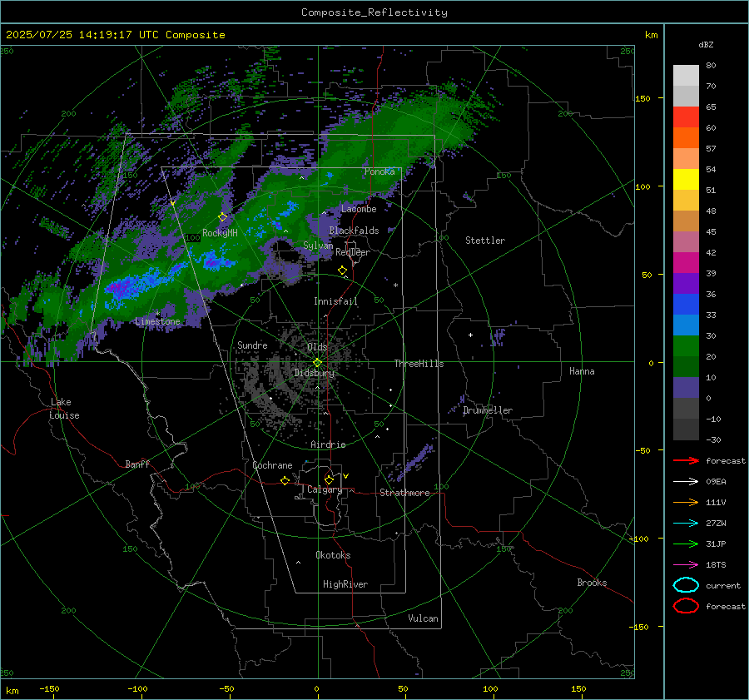Click the yellow diamond marker below RedDeer
This screenshot has width=749, height=700.
point(343,271)
